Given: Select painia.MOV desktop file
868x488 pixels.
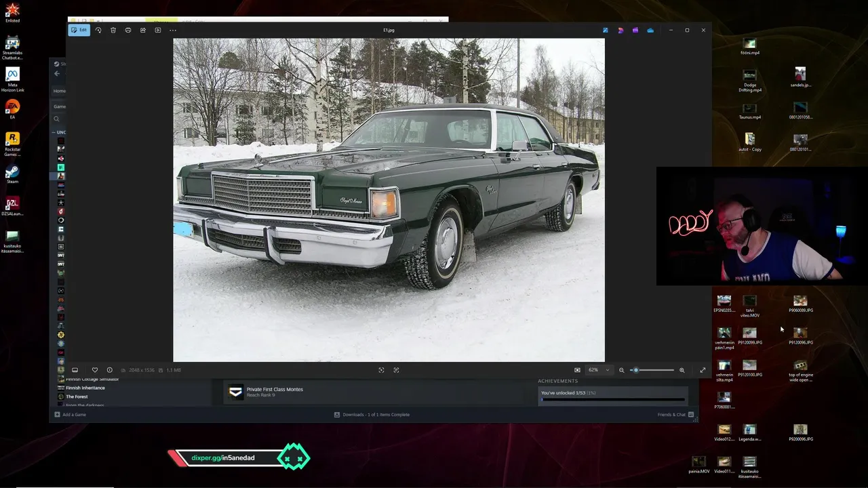Looking at the screenshot, I should click(698, 465).
